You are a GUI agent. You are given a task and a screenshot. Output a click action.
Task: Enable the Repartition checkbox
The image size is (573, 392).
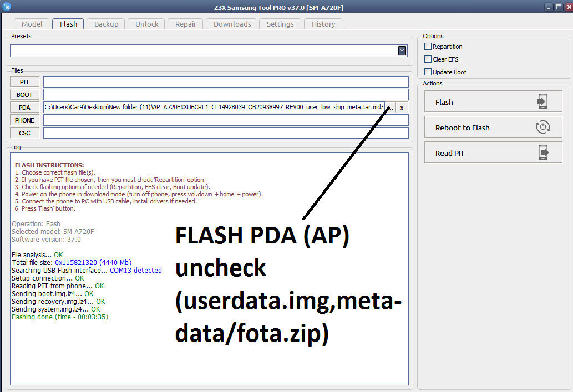(x=428, y=47)
